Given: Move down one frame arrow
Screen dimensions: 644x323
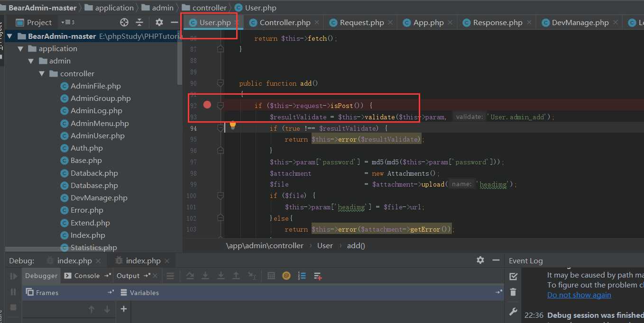Looking at the screenshot, I should click(107, 309).
